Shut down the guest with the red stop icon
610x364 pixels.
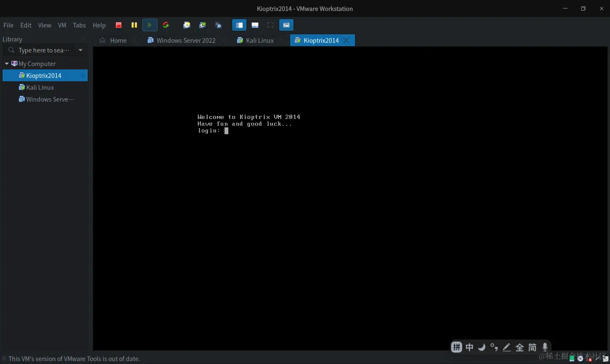pyautogui.click(x=119, y=25)
